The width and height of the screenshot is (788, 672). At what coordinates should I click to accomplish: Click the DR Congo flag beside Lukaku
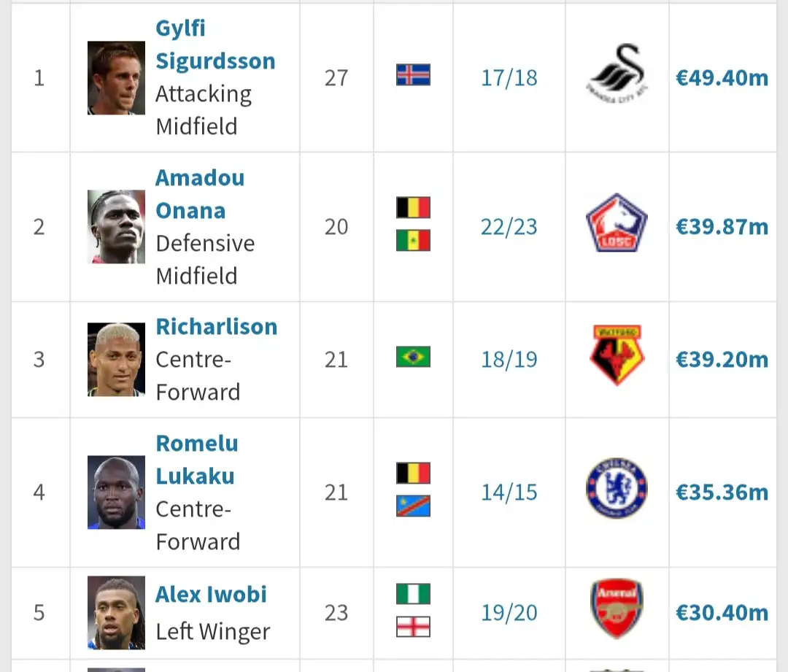tap(413, 506)
